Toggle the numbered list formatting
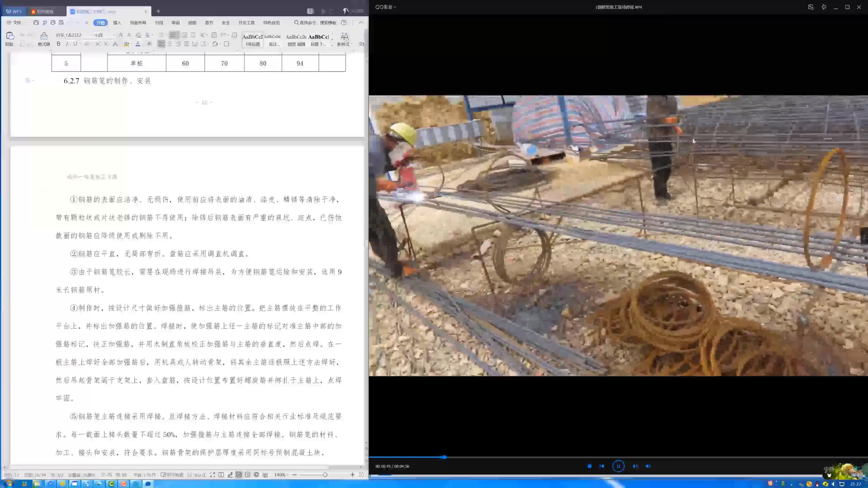This screenshot has width=868, height=488. click(173, 35)
